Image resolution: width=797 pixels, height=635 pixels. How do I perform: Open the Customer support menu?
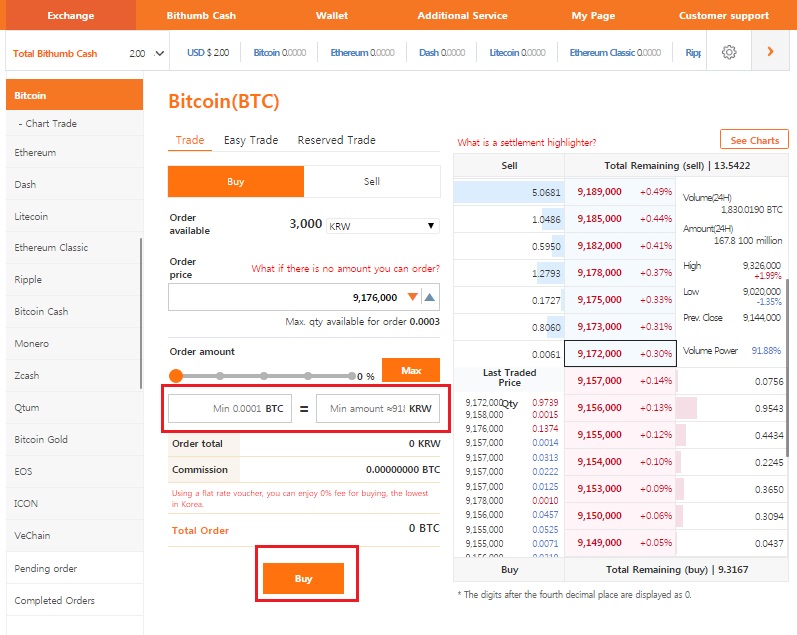(x=724, y=15)
